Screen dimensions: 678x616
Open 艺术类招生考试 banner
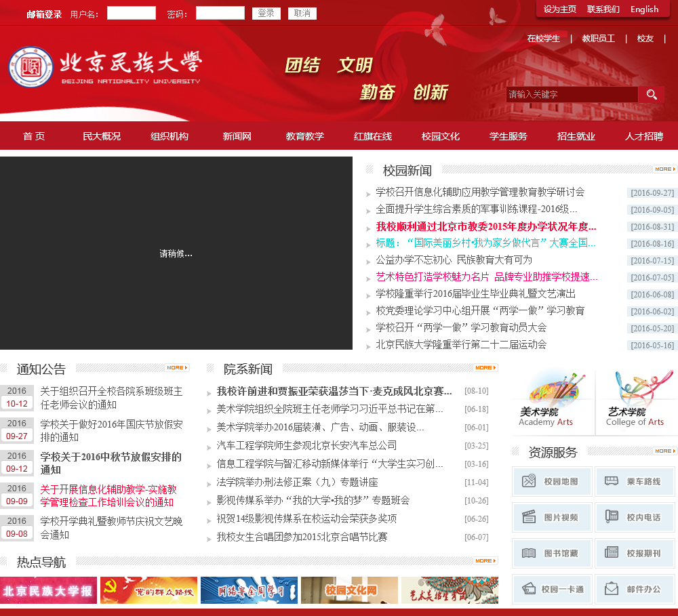[450, 590]
